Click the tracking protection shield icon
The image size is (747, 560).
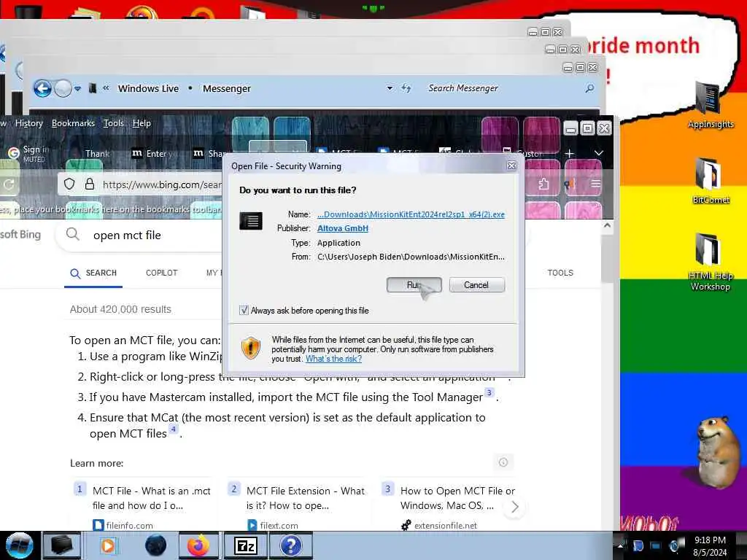point(69,184)
